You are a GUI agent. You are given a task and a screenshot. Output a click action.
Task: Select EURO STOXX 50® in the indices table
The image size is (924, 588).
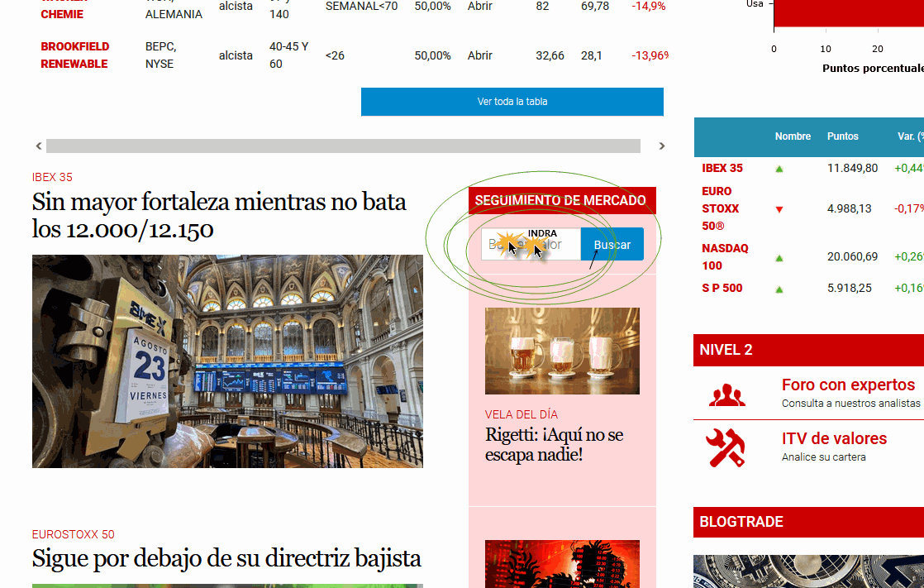(x=720, y=208)
